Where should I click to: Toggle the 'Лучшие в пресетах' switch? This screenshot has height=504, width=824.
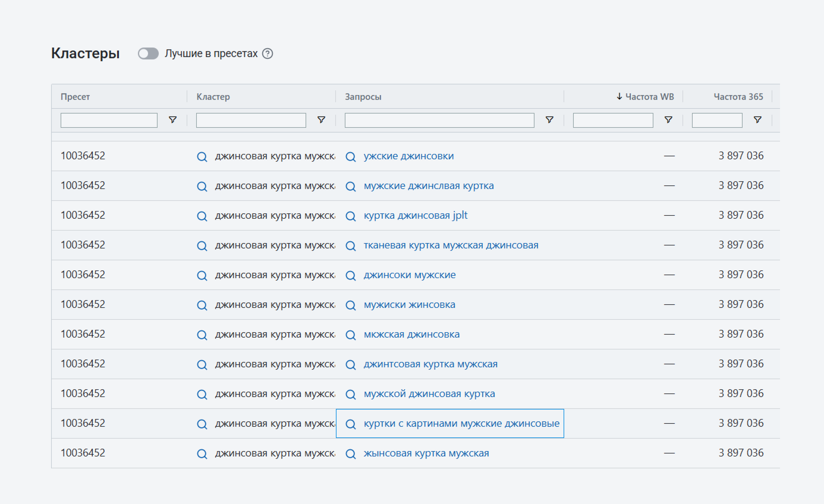pyautogui.click(x=148, y=53)
